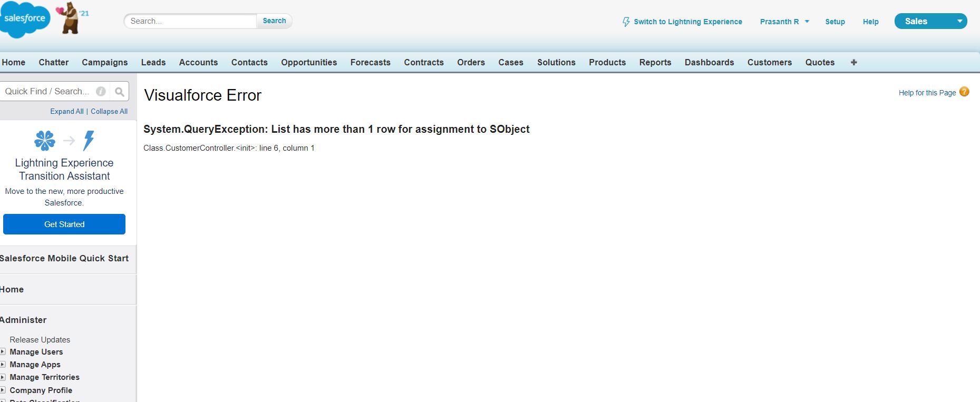This screenshot has height=402, width=980.
Task: Open the Chatter tab
Action: (54, 62)
